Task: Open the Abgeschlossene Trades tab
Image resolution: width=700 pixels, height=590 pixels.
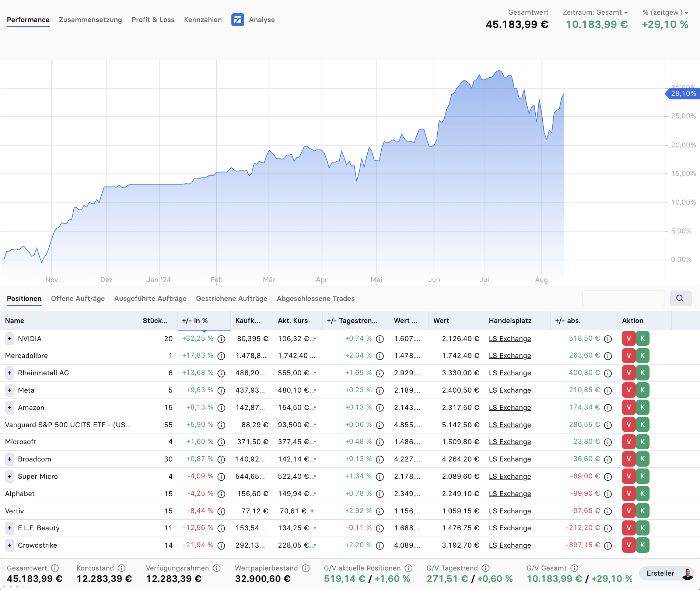Action: [315, 298]
